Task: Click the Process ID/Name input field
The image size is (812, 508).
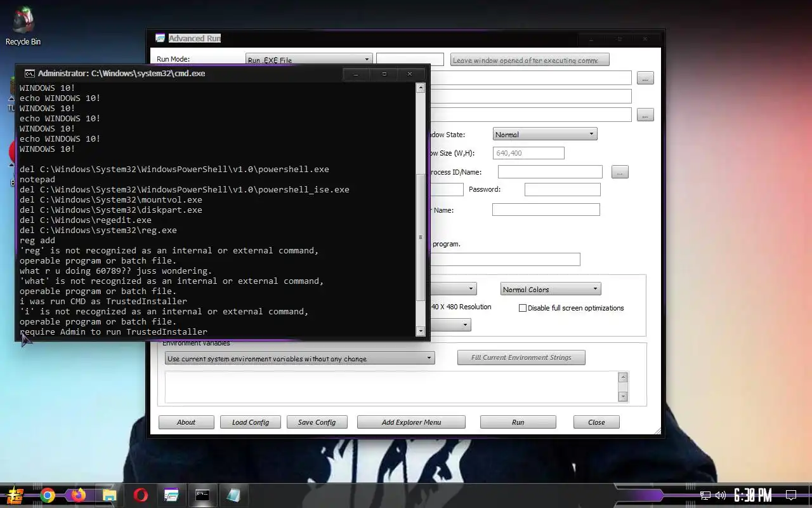Action: tap(550, 172)
